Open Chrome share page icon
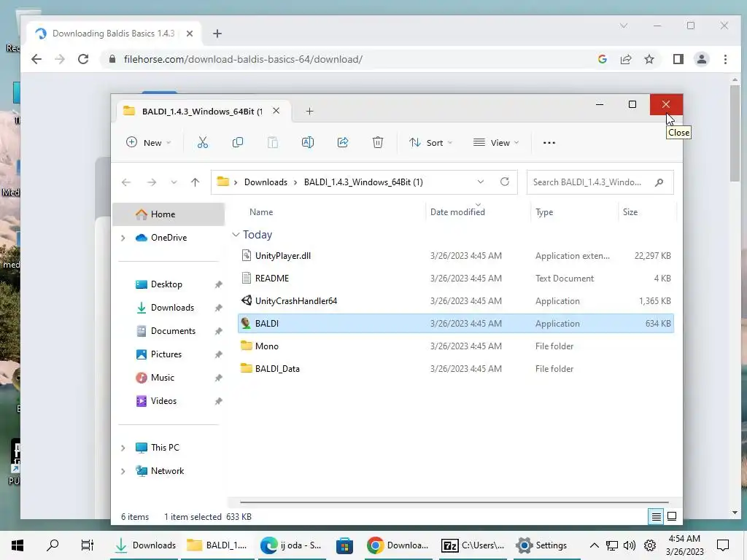Viewport: 747px width, 560px height. click(x=625, y=59)
